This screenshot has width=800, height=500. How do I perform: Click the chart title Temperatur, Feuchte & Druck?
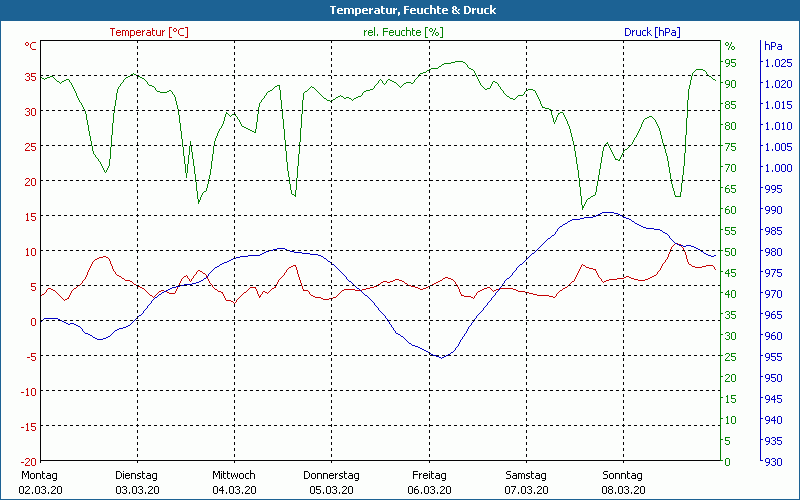pos(399,10)
